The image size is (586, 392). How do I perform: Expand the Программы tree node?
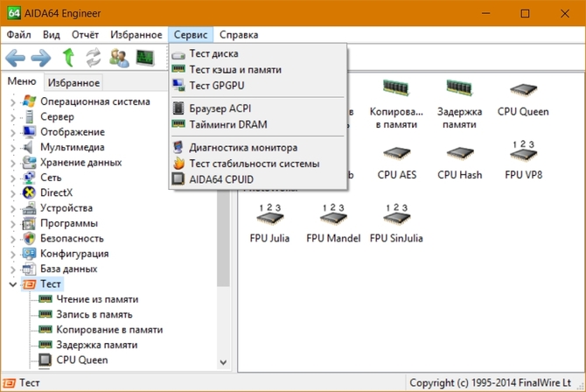pos(13,224)
